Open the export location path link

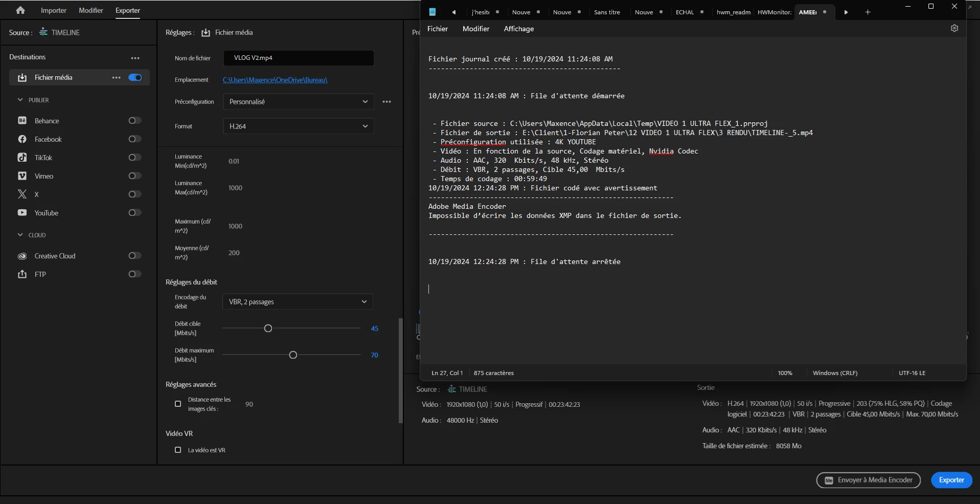[x=275, y=80]
